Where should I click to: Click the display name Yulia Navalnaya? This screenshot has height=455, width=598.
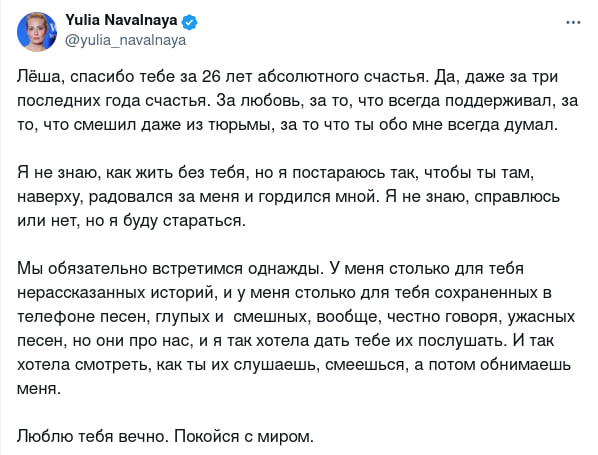click(x=121, y=20)
